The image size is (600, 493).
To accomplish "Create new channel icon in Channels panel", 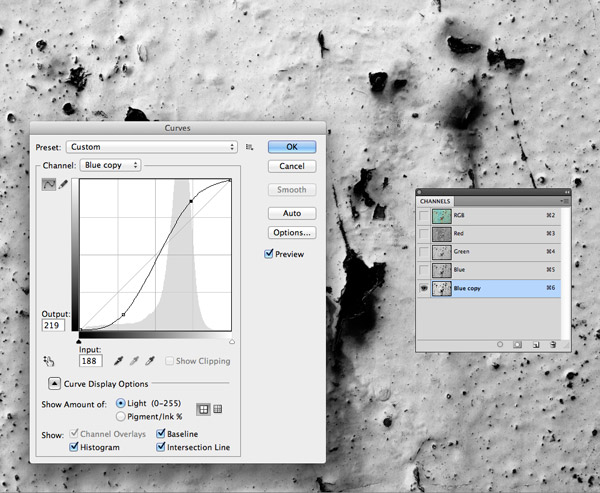I will pyautogui.click(x=535, y=344).
